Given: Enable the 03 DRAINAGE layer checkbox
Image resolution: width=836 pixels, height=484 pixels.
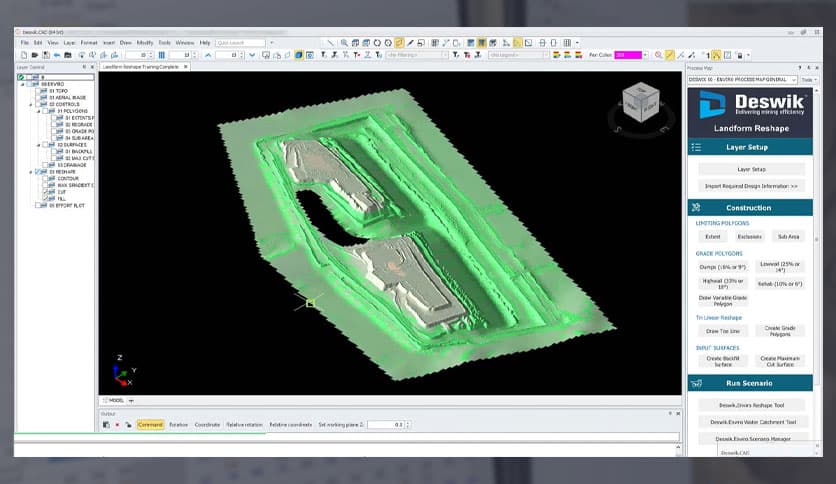Looking at the screenshot, I should click(x=45, y=164).
